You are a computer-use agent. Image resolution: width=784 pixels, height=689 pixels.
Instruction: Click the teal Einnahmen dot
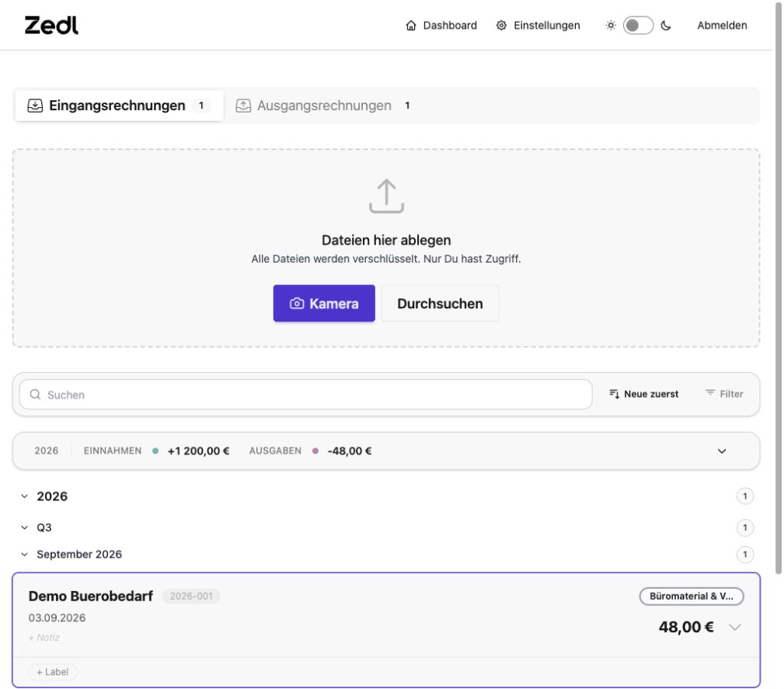[x=155, y=451]
